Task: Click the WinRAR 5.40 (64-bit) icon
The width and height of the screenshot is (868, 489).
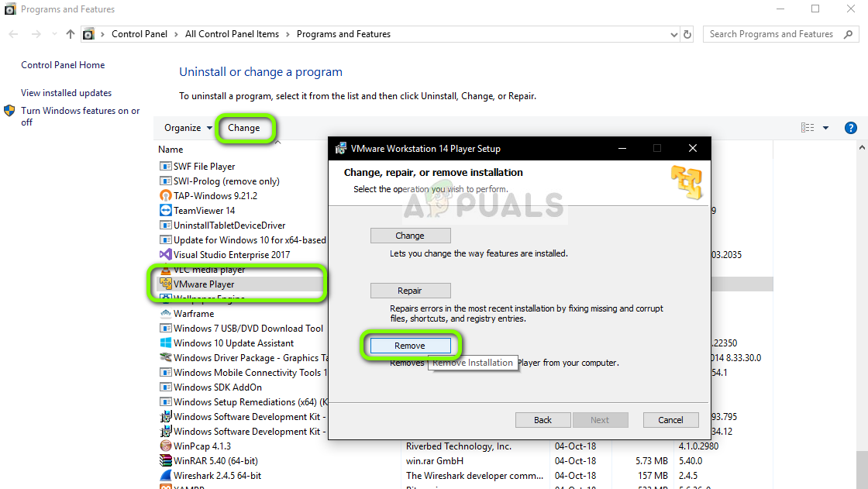Action: (x=166, y=461)
